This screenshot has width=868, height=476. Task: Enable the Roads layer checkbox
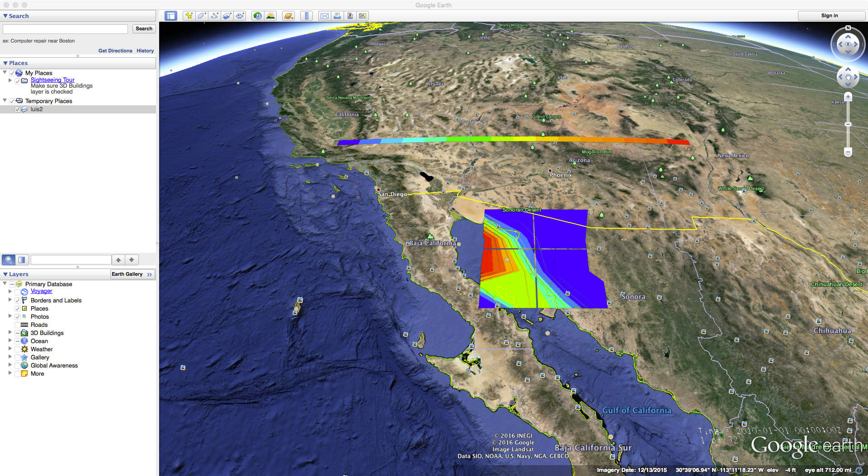[18, 325]
